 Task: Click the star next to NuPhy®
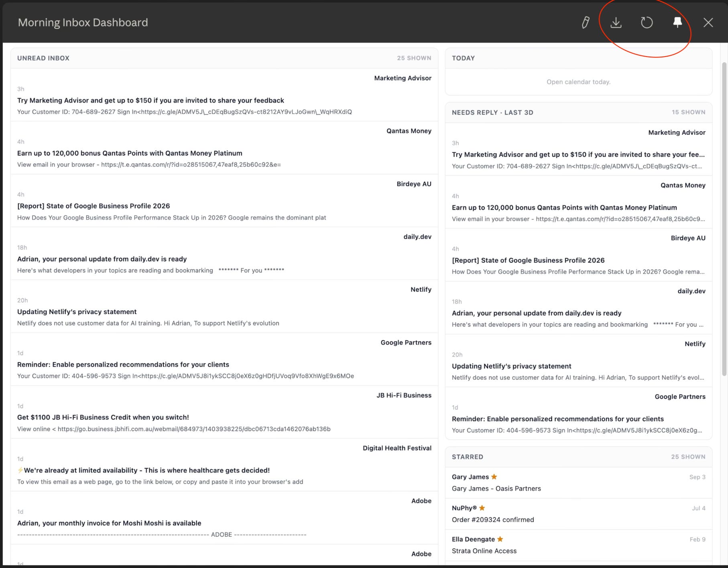point(482,508)
